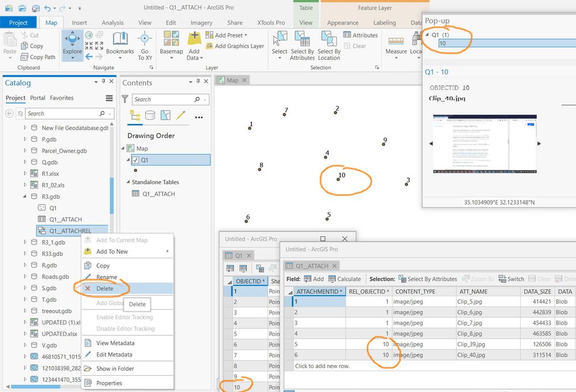The width and height of the screenshot is (576, 392).
Task: Switch the Catalog pane to Favorites
Action: [62, 98]
